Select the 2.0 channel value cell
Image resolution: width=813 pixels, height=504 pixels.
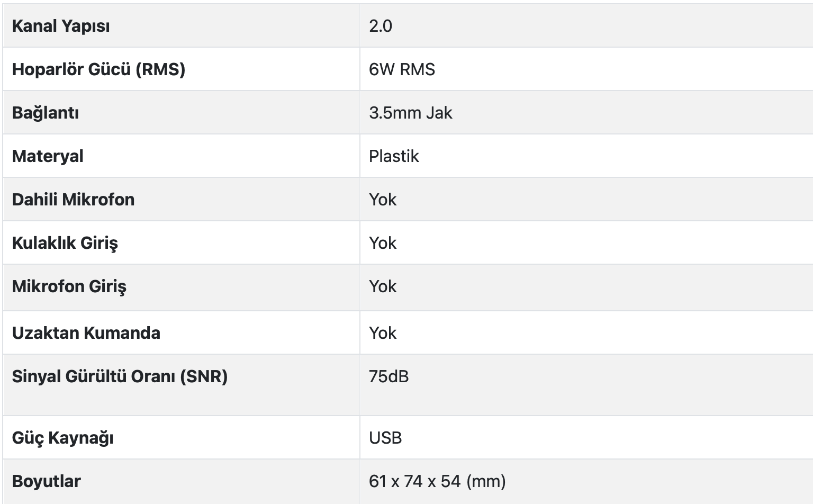pyautogui.click(x=381, y=26)
